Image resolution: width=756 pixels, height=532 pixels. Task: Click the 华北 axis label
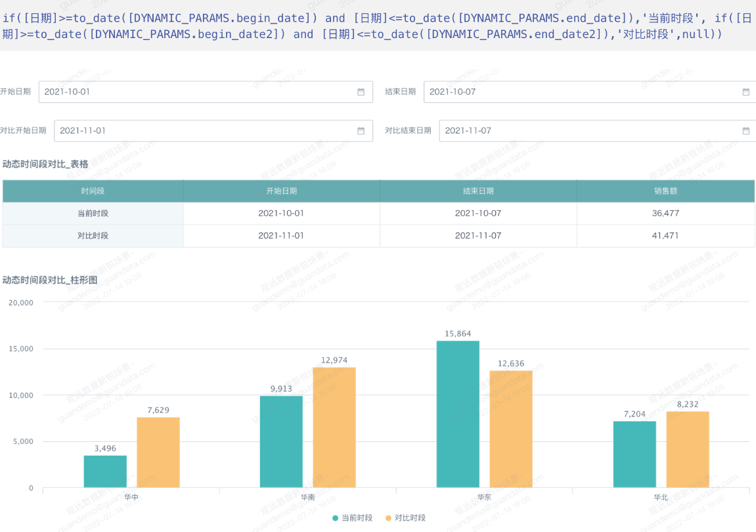click(x=661, y=497)
